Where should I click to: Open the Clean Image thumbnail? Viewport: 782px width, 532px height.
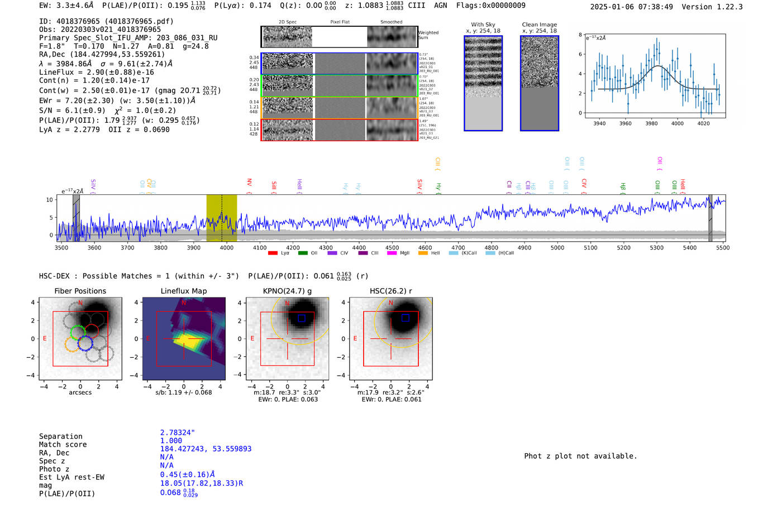(x=539, y=83)
